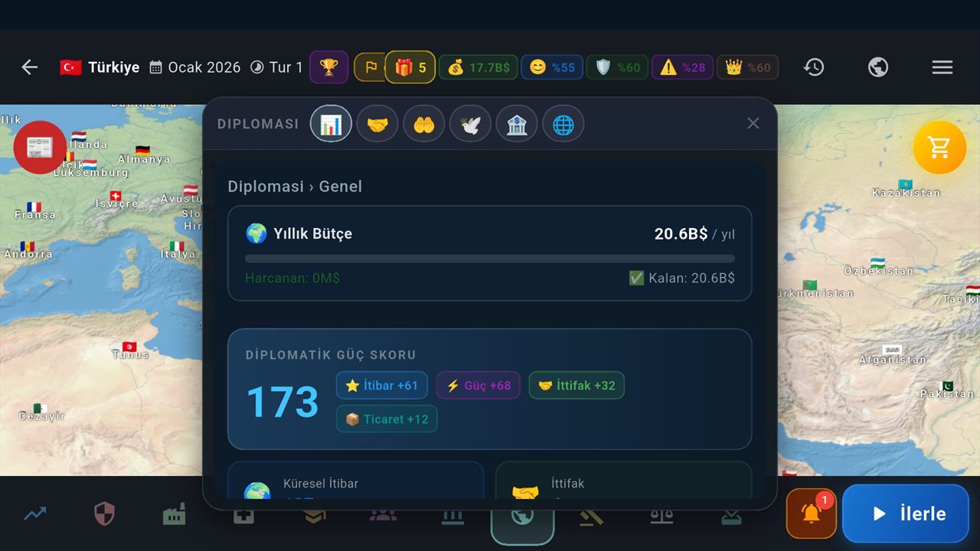Open the world globe icon in top bar
The image size is (980, 551).
click(x=878, y=67)
